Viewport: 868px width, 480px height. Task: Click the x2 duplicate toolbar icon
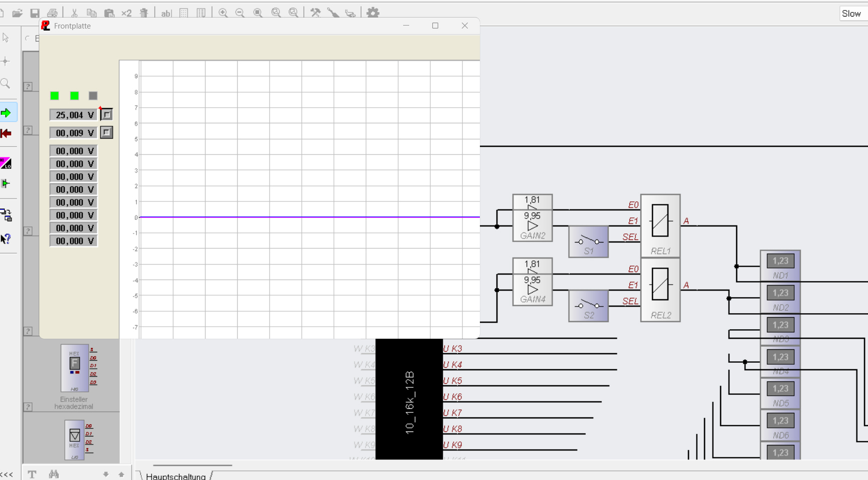(x=126, y=14)
